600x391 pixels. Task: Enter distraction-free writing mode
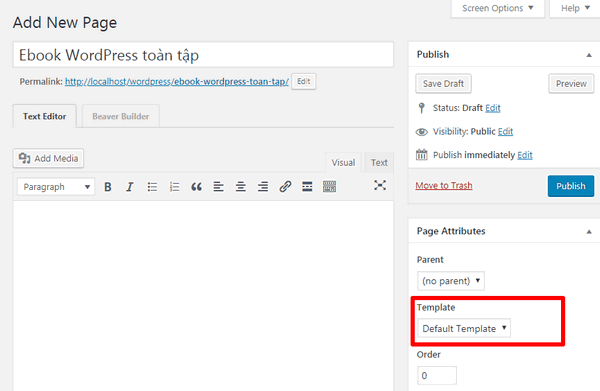coord(380,186)
